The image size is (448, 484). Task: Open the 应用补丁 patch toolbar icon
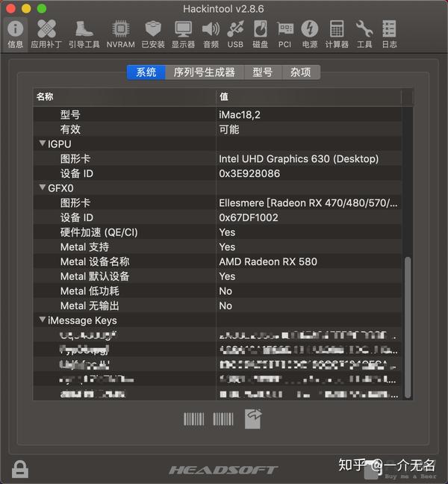[46, 34]
